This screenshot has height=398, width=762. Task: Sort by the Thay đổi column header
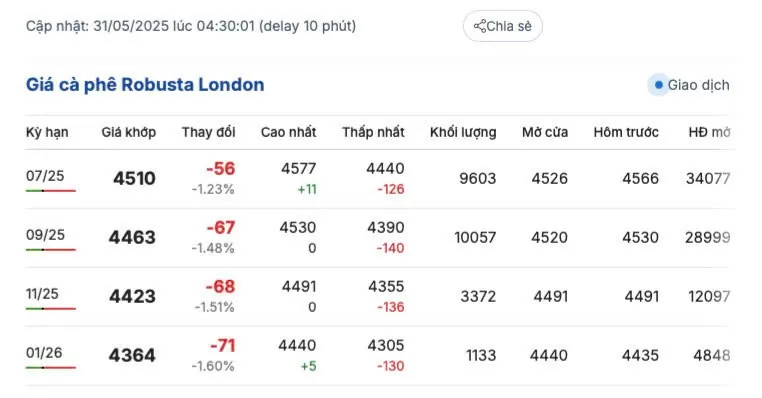(208, 132)
